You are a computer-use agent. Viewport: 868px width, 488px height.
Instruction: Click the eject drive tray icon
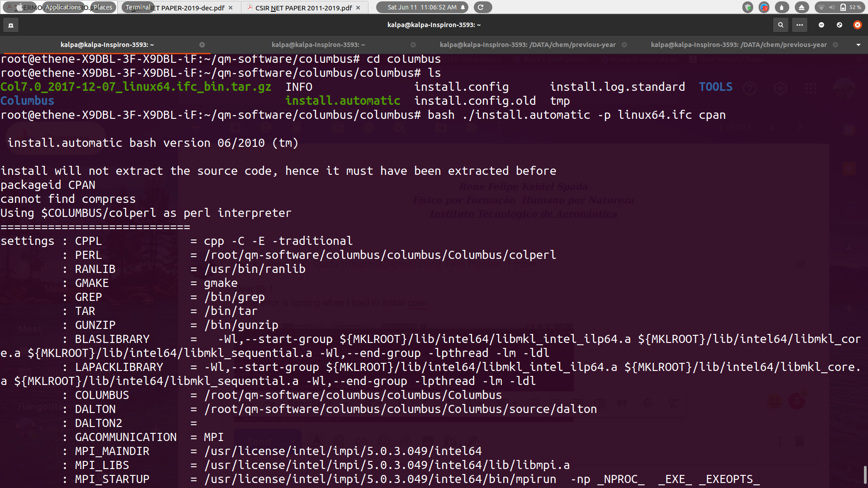802,7
